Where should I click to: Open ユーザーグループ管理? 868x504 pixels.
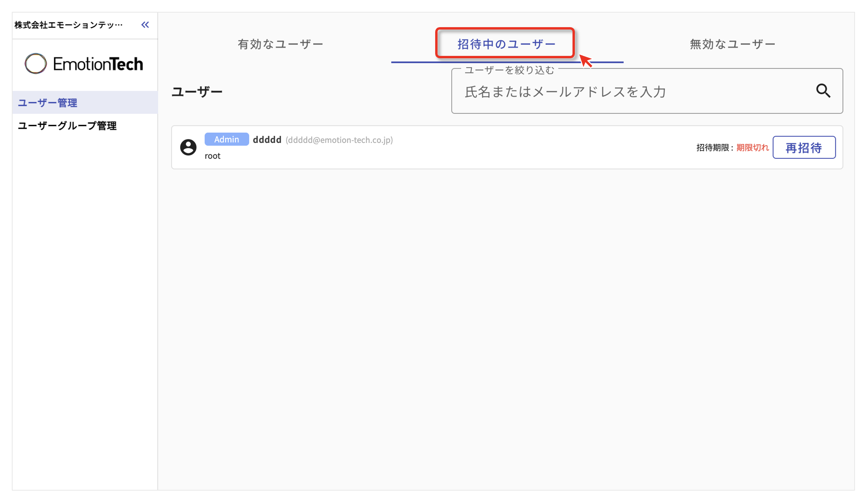[x=66, y=126]
